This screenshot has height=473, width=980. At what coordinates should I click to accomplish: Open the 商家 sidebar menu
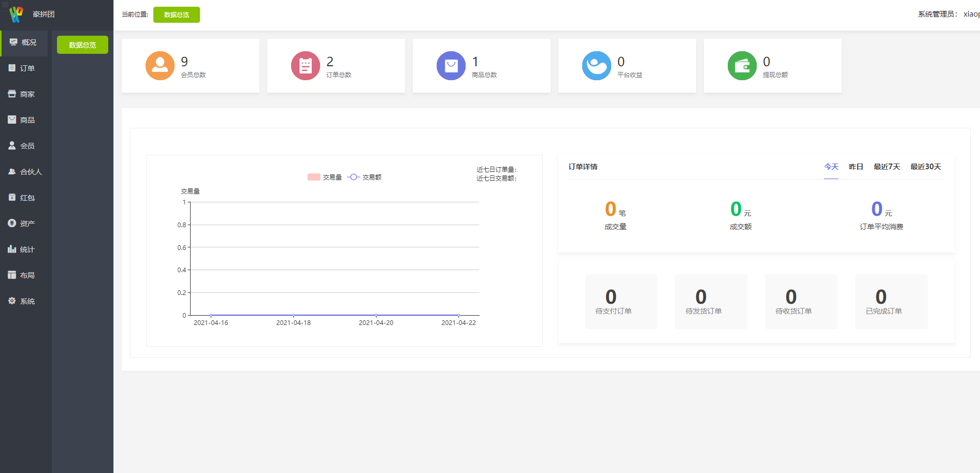(x=22, y=94)
